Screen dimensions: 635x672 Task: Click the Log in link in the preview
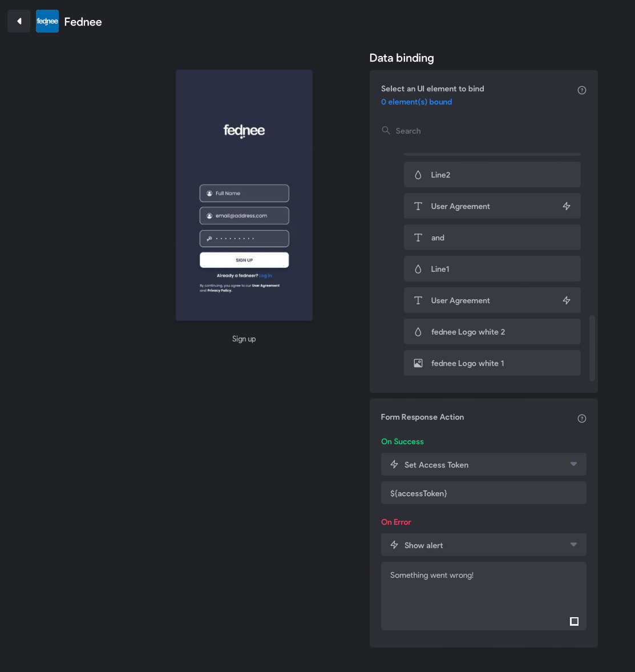[x=265, y=276]
